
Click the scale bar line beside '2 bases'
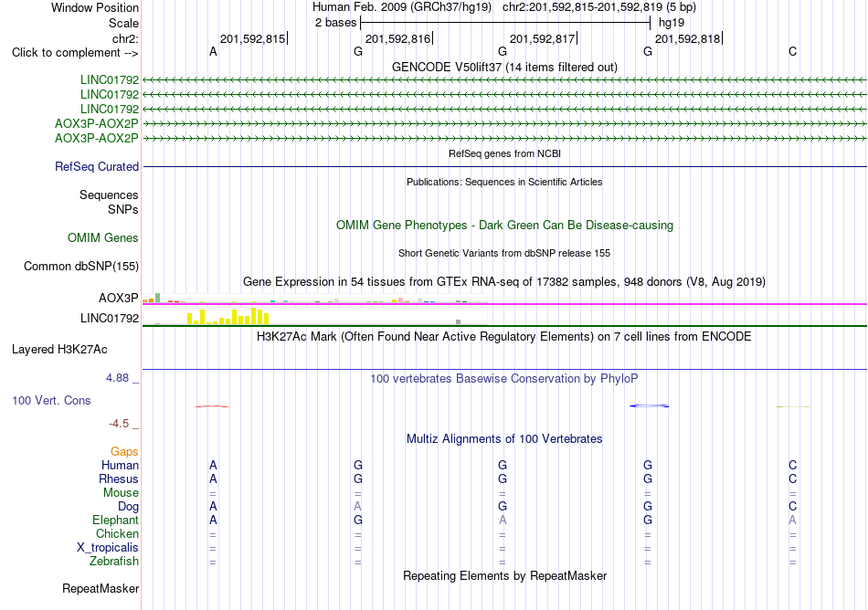click(505, 23)
